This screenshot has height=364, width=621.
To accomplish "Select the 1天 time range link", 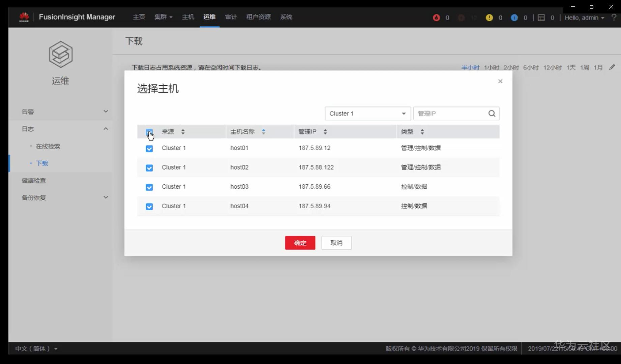I will tap(571, 67).
